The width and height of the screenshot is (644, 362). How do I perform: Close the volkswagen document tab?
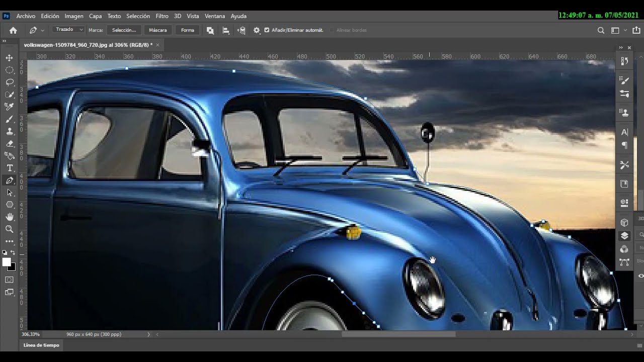[157, 45]
